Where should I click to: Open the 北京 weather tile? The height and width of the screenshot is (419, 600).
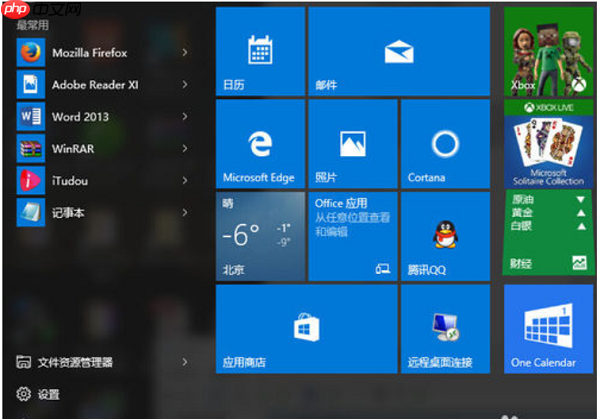[260, 236]
